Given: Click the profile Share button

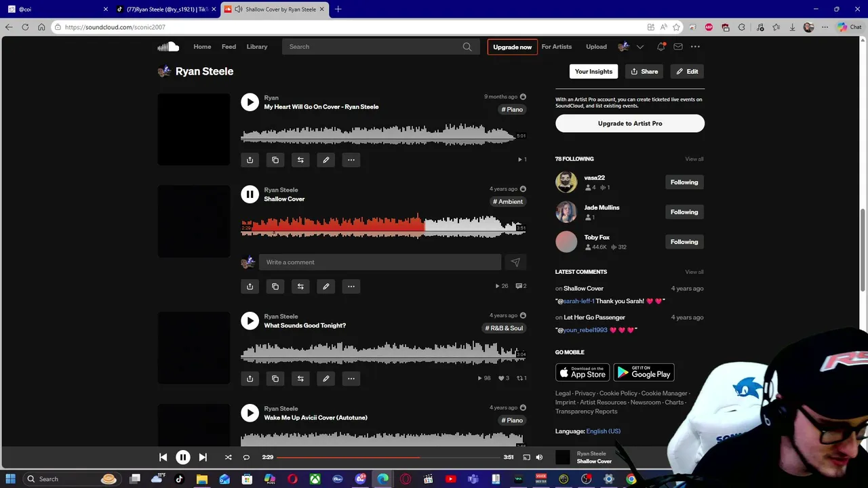Looking at the screenshot, I should pyautogui.click(x=644, y=71).
